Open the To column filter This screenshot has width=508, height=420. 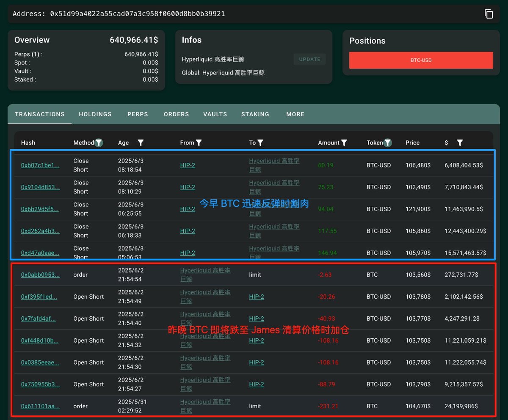260,143
